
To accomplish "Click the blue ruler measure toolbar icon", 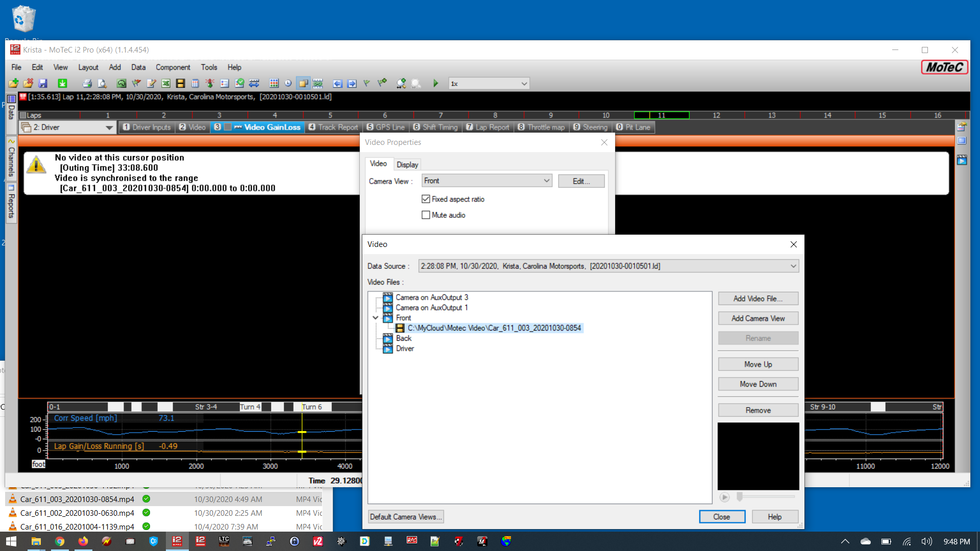I will (x=254, y=83).
